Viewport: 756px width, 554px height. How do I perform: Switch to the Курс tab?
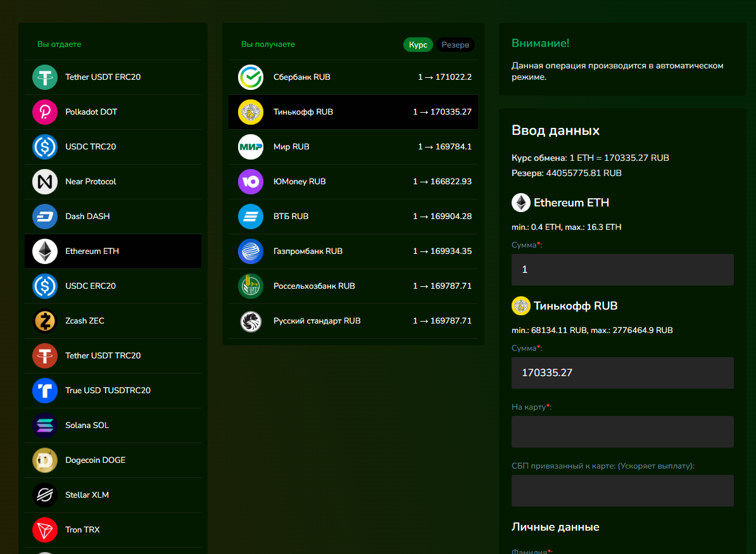[418, 45]
